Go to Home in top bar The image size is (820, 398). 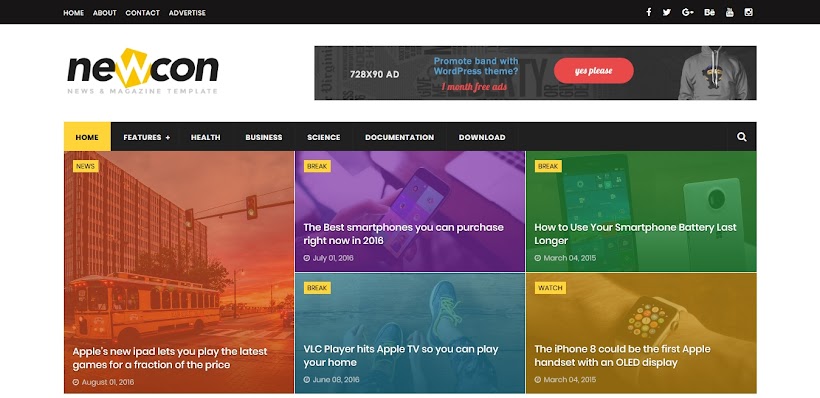74,13
